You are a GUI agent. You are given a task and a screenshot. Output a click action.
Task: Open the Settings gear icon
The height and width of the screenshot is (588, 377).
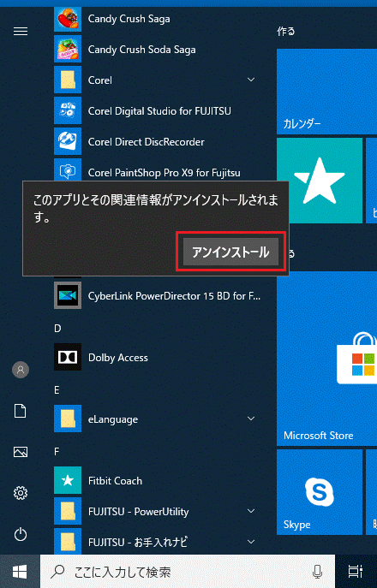pos(21,493)
